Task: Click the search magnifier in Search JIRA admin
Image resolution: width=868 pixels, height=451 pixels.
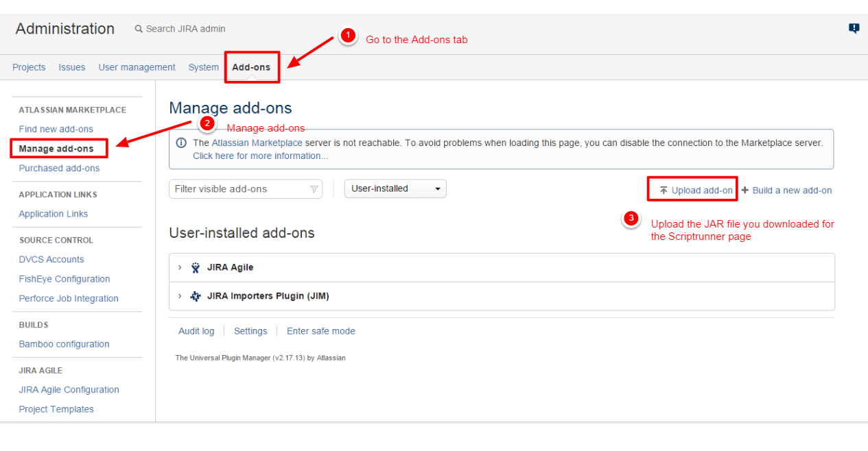Action: coord(137,28)
